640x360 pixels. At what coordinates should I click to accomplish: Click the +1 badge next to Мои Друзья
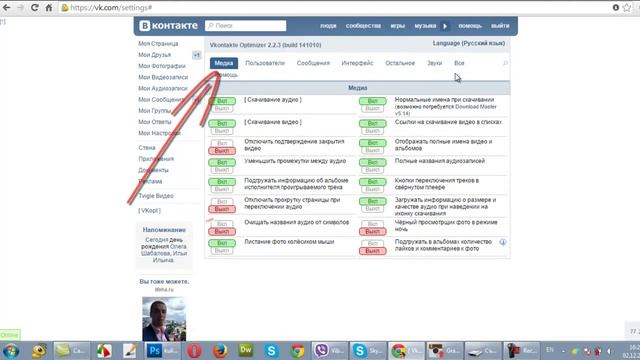click(196, 55)
